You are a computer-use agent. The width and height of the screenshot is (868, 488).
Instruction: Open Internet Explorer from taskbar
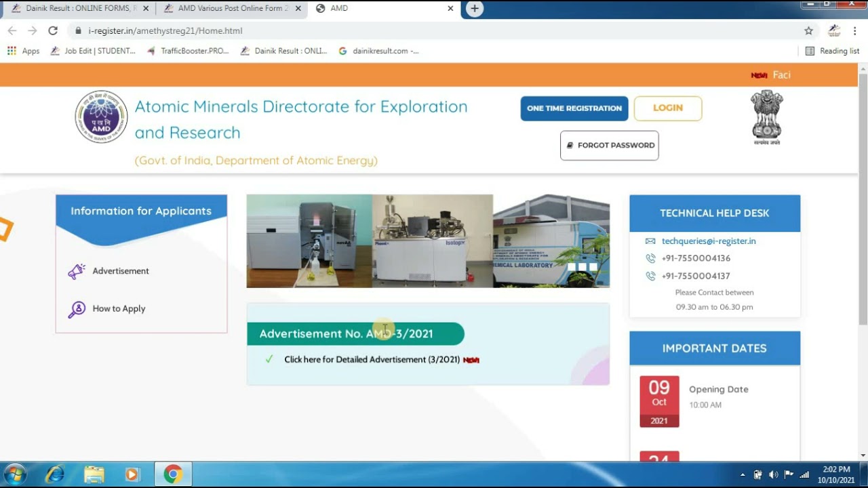pyautogui.click(x=56, y=474)
